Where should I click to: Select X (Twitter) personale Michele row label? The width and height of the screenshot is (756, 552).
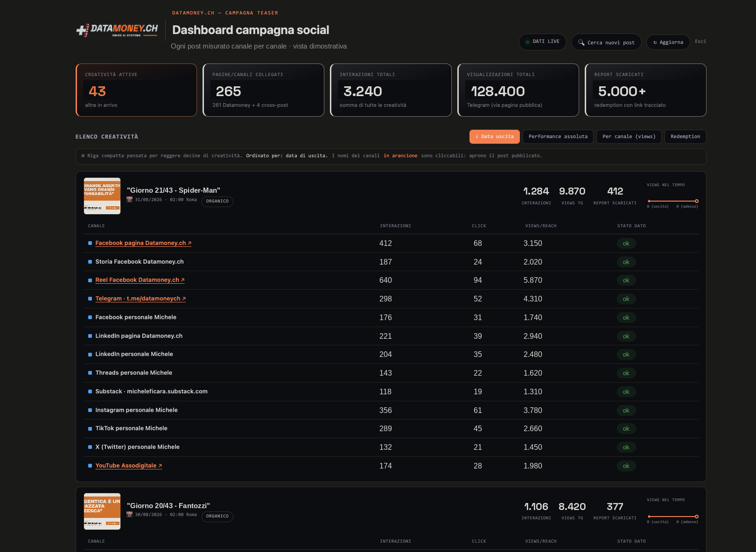tap(138, 447)
